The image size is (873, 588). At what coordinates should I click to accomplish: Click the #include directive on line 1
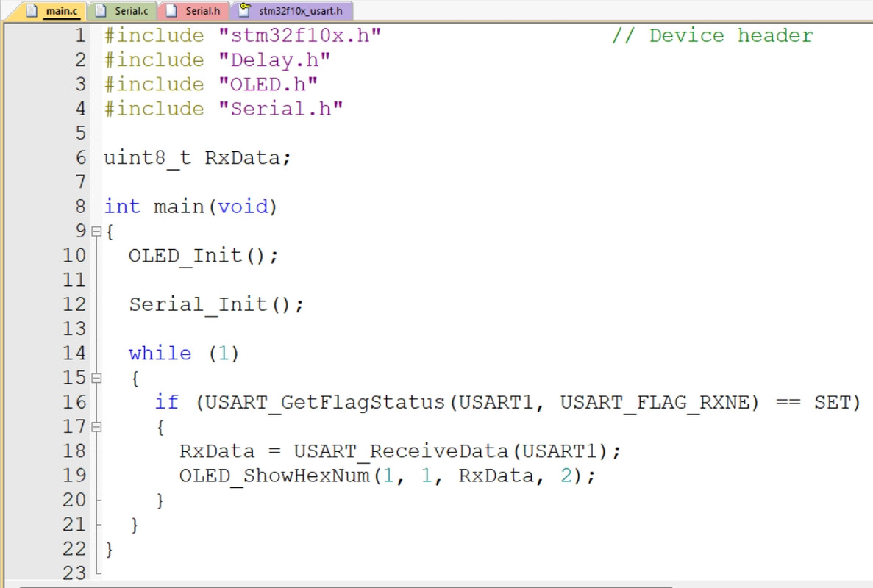click(154, 35)
